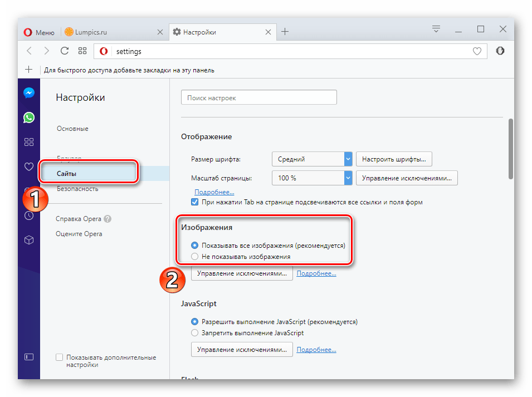This screenshot has height=397, width=532.
Task: Reload the page
Action: 65,51
